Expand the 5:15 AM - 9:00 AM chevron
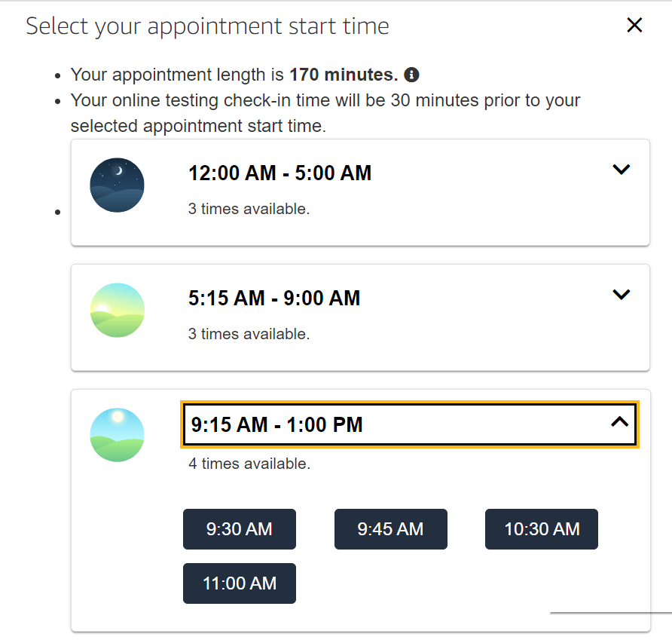Image resolution: width=672 pixels, height=643 pixels. (x=621, y=294)
